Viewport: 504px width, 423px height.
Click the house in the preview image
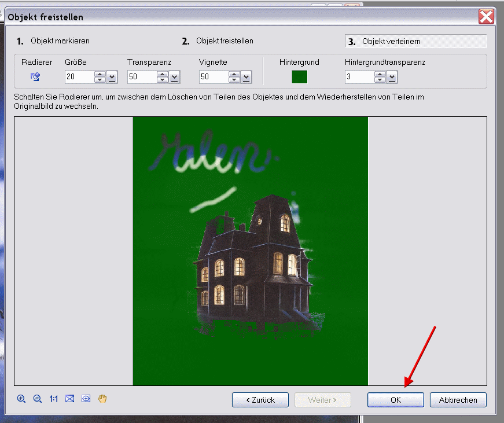[x=257, y=267]
